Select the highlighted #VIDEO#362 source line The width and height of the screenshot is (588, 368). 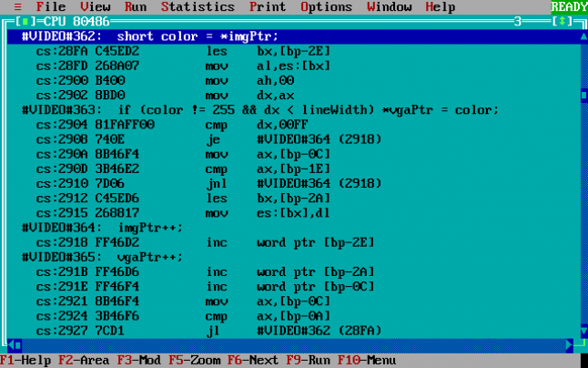pyautogui.click(x=294, y=36)
